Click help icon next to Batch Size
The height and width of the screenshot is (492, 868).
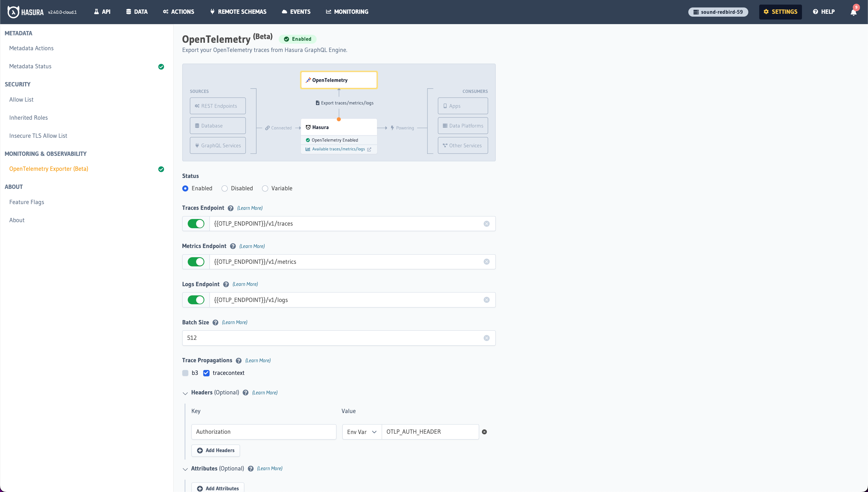215,322
